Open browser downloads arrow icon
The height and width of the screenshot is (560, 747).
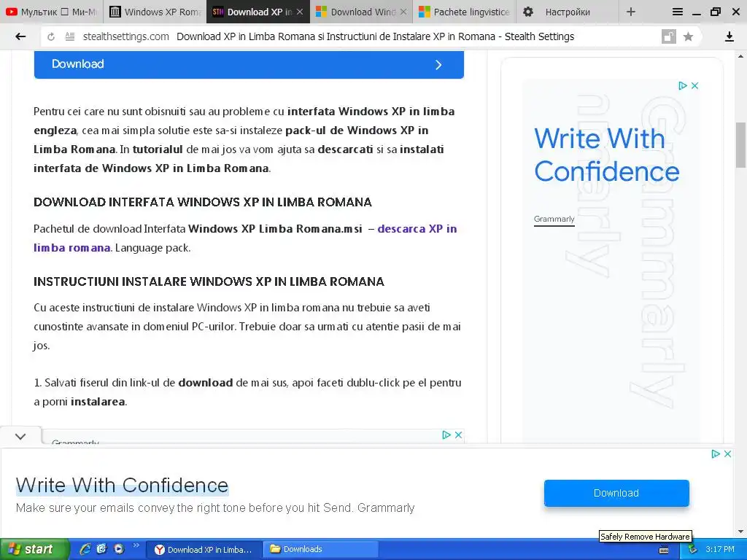coord(729,36)
